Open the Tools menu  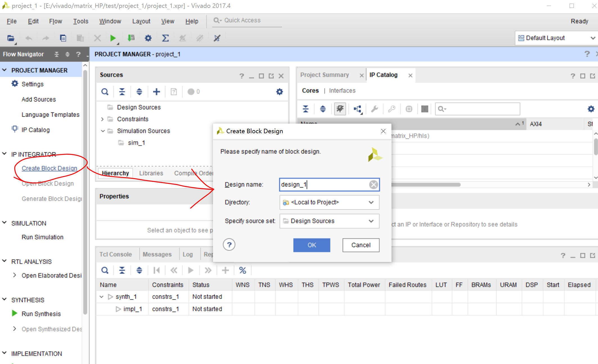(81, 21)
